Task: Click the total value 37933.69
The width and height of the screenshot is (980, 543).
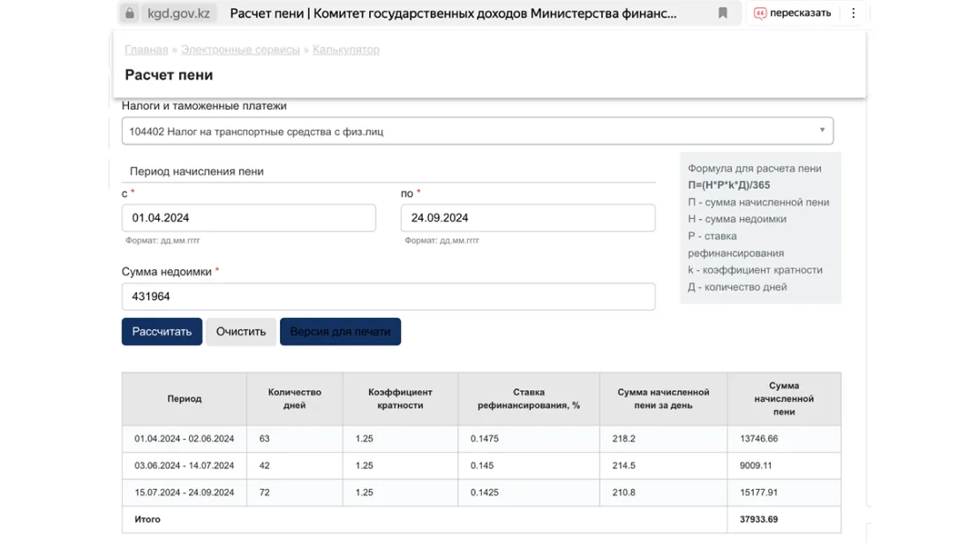Action: click(758, 519)
